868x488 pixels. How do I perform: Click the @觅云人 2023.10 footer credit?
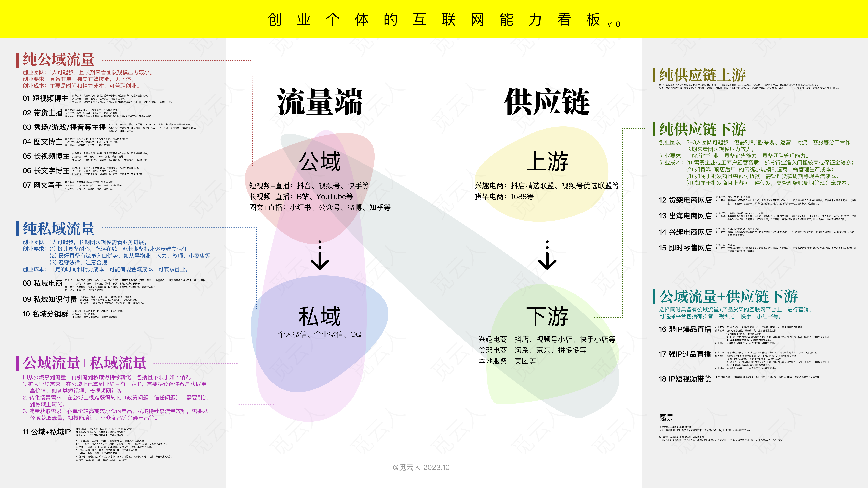[x=421, y=468]
